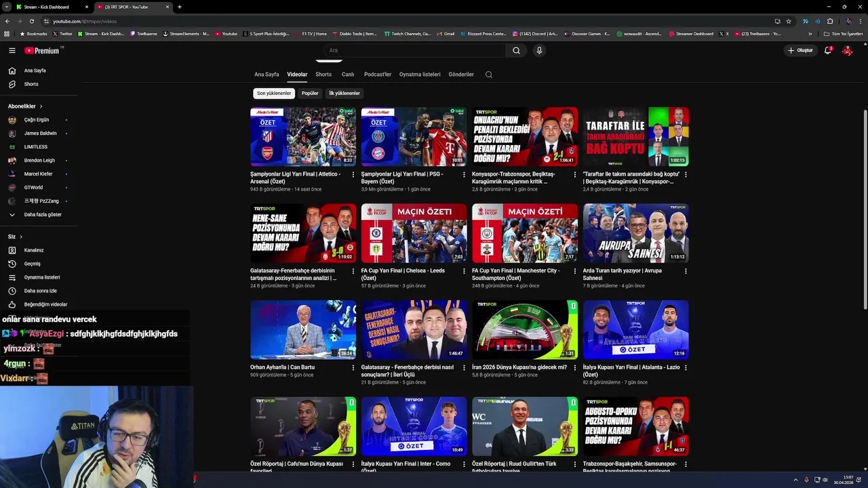Open the browser extensions puzzle icon

point(829,21)
